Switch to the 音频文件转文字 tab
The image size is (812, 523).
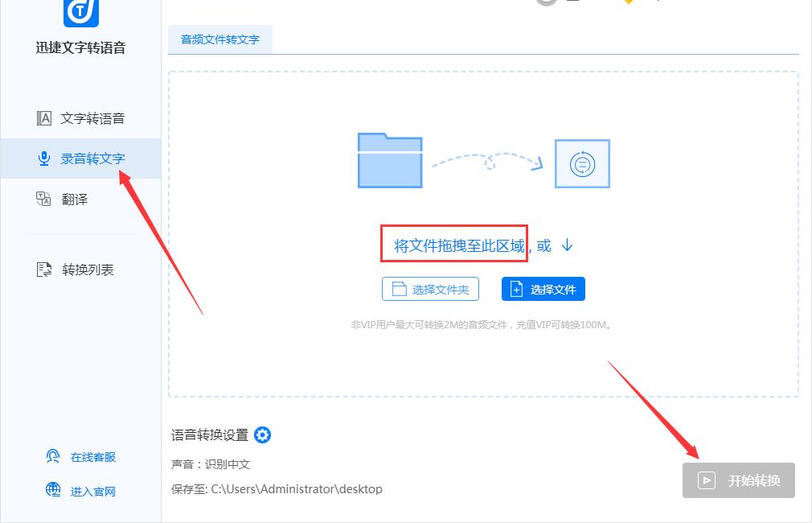pos(219,38)
